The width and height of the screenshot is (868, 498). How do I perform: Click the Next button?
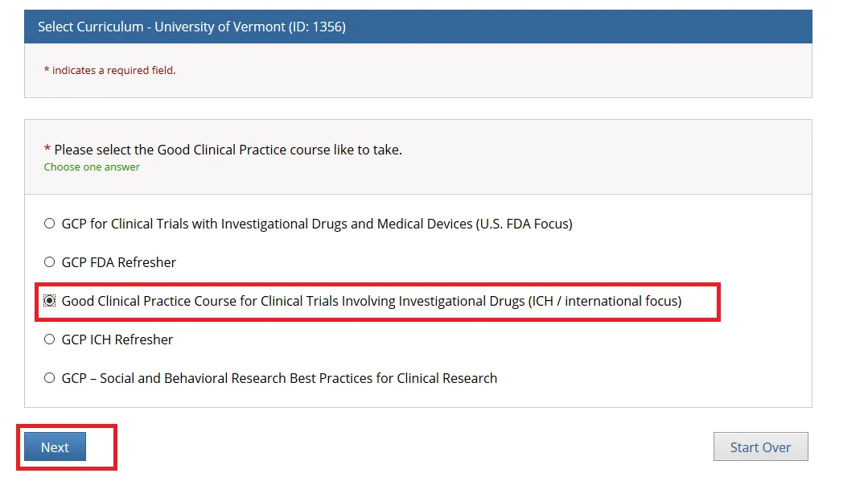click(55, 447)
